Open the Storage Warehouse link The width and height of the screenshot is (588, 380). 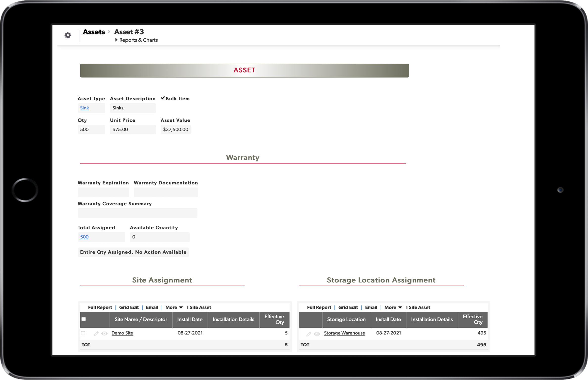[344, 333]
